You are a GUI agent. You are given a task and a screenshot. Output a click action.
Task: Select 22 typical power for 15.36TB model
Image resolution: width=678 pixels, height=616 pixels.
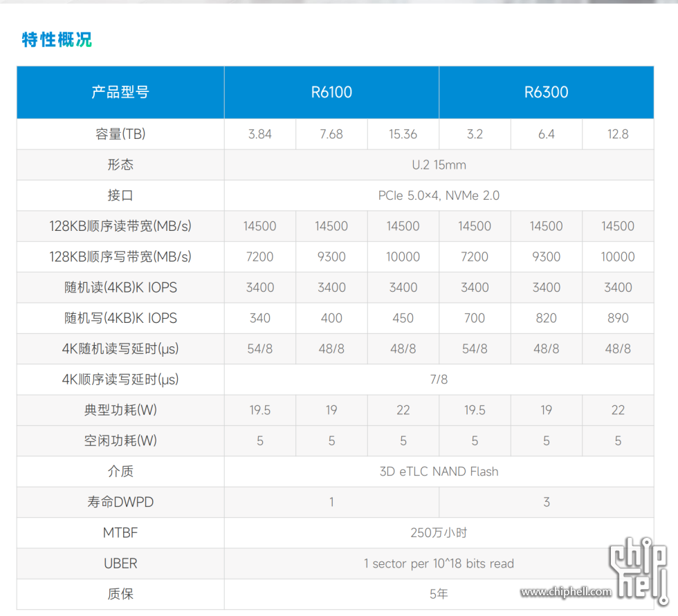[x=403, y=411]
